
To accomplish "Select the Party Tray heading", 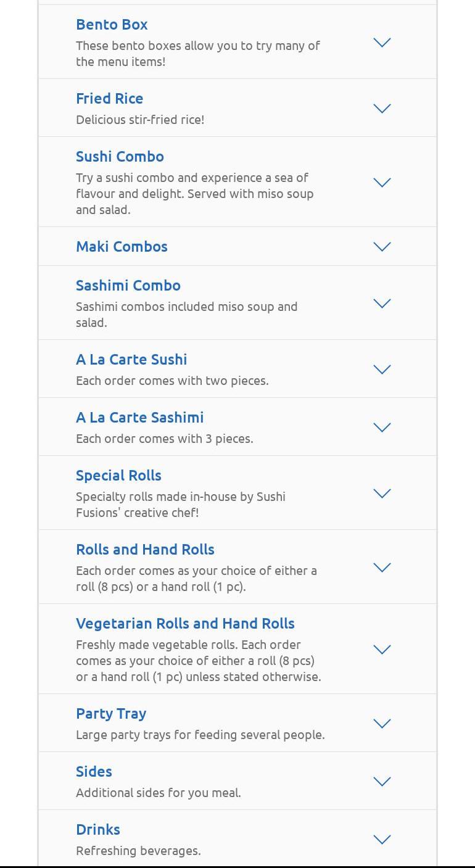I will 111,714.
